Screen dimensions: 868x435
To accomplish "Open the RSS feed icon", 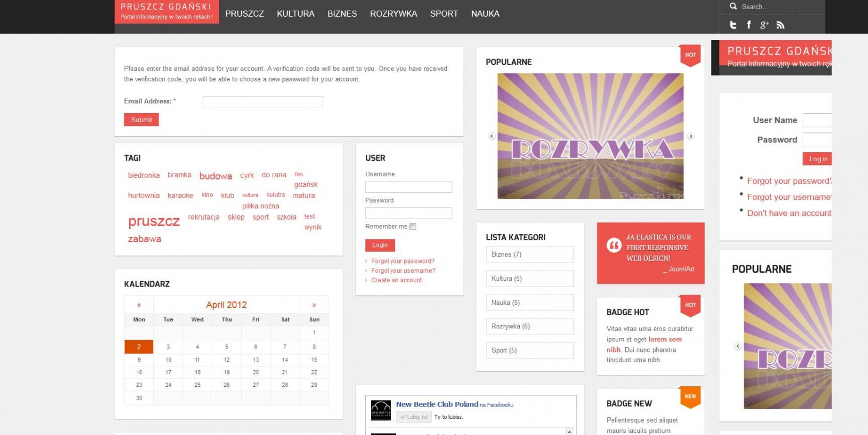I will (x=780, y=25).
